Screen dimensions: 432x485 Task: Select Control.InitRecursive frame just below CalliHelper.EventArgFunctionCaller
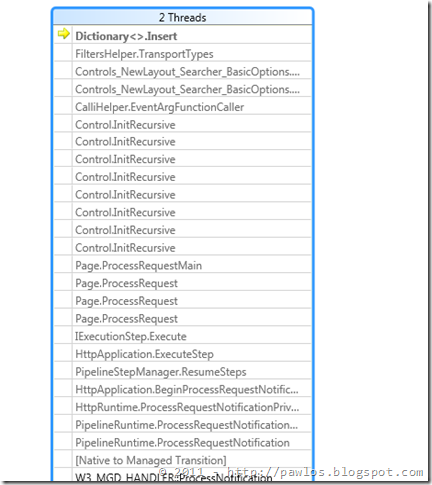183,125
